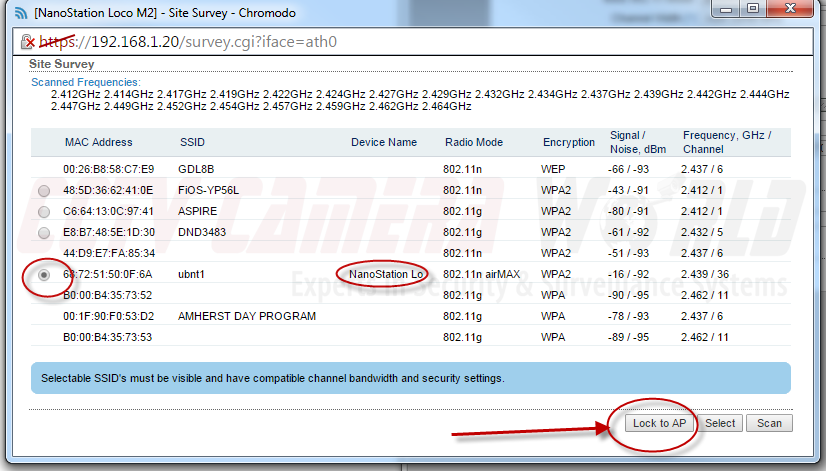Screen dimensions: 826x471
Task: Rescan networks with the Scan button
Action: click(769, 423)
